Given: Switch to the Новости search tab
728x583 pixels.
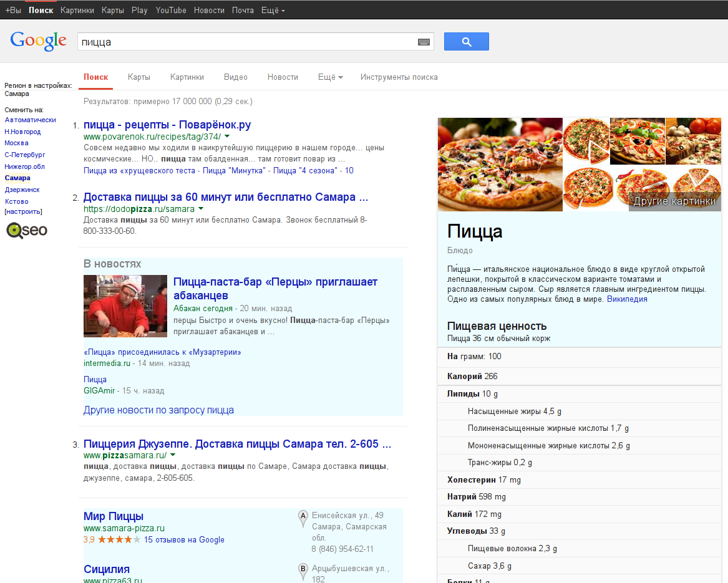Looking at the screenshot, I should [x=283, y=77].
